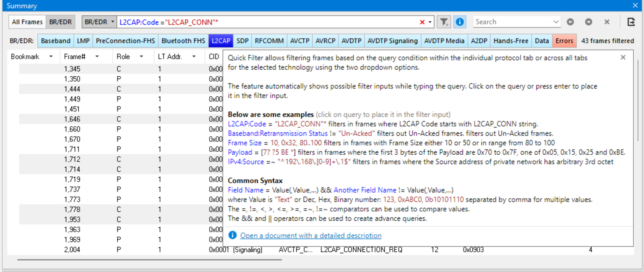Open the AVCTP tab
Image resolution: width=644 pixels, height=272 pixels.
300,41
